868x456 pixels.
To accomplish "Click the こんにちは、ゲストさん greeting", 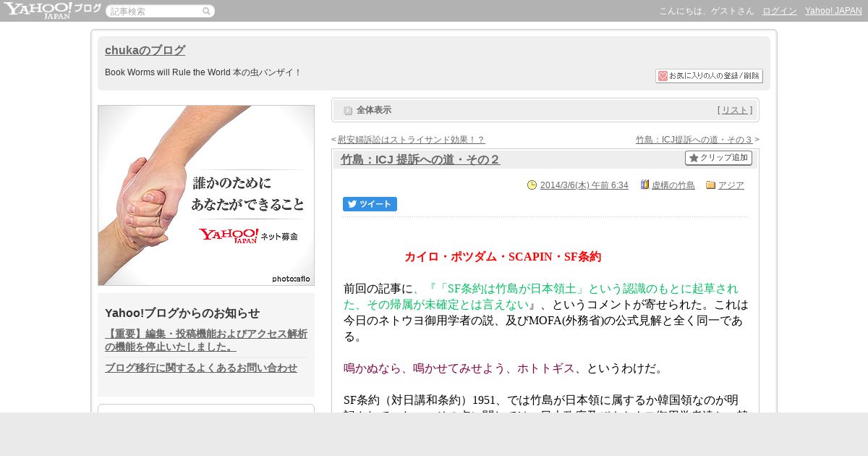I will click(706, 11).
